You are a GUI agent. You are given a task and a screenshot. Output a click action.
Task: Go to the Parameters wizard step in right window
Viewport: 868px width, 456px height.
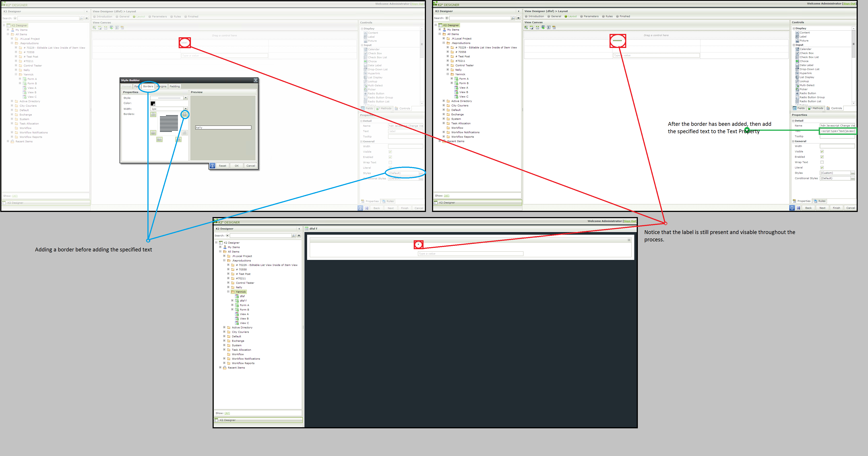(589, 17)
